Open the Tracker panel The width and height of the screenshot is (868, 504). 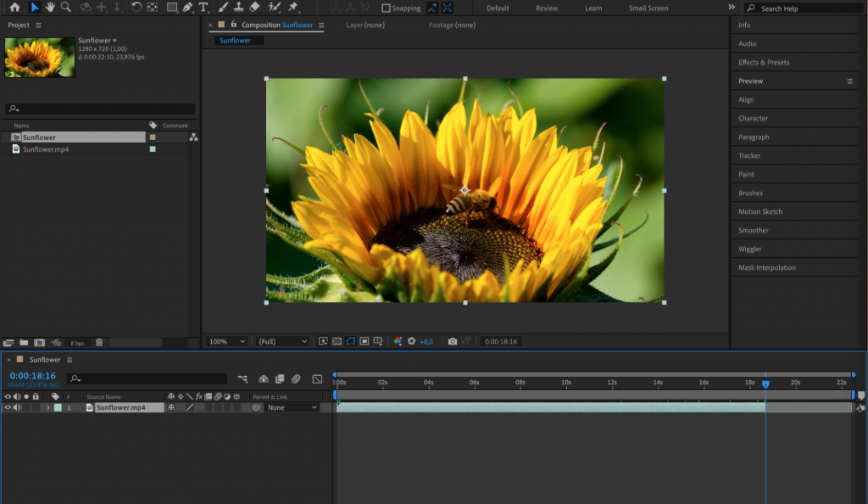pos(795,155)
